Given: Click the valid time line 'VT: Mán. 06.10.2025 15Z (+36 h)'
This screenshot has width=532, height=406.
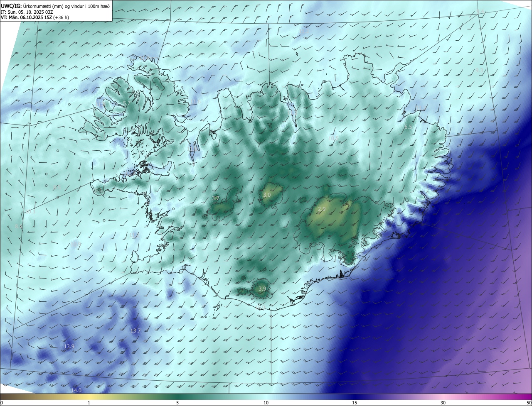Looking at the screenshot, I should pos(35,18).
